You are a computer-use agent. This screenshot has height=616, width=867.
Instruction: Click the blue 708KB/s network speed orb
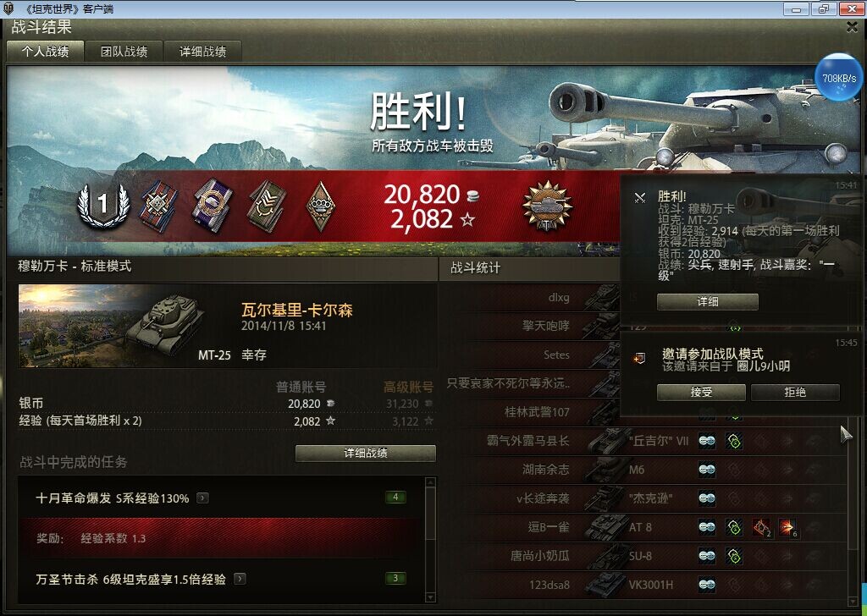point(839,78)
